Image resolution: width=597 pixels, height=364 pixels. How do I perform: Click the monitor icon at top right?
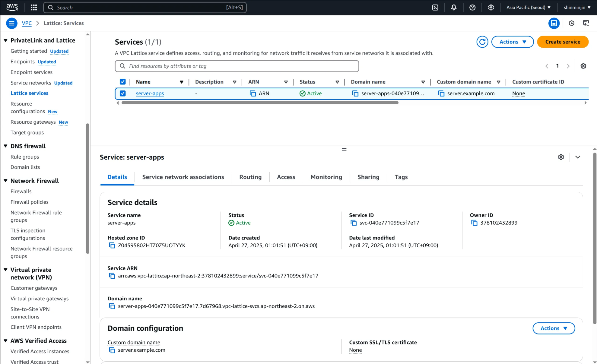[x=586, y=23]
